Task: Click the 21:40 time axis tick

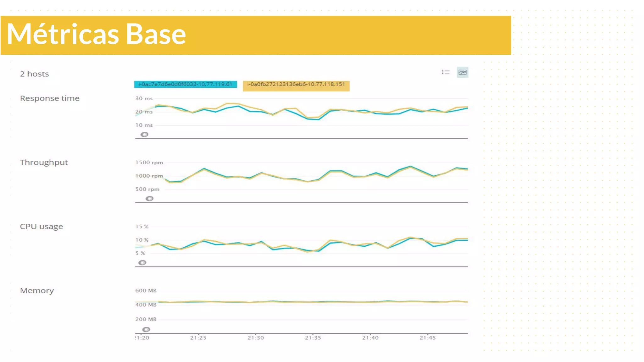Action: (x=370, y=338)
